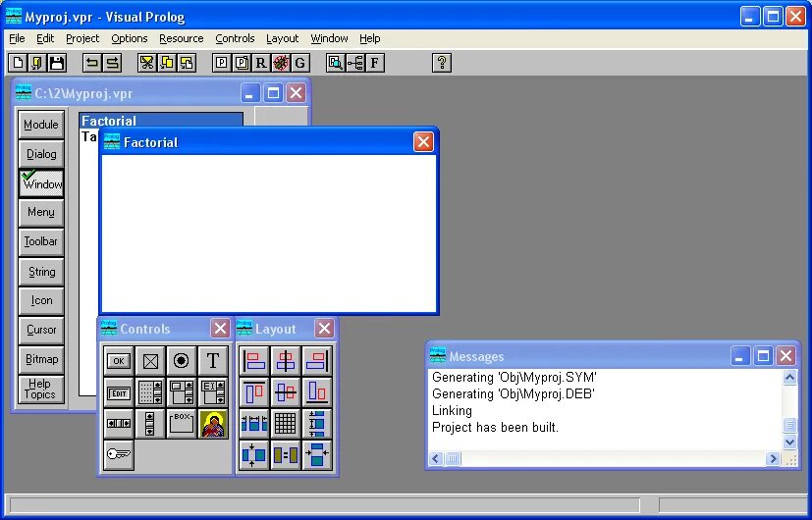This screenshot has height=520, width=812.
Task: Click align on horizontal middle line icon
Action: click(x=286, y=392)
